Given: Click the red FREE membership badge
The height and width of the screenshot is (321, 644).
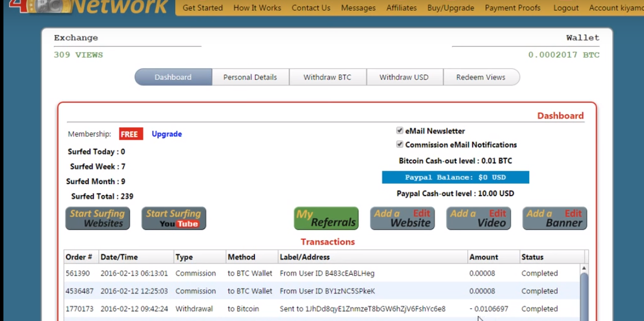Looking at the screenshot, I should 131,134.
